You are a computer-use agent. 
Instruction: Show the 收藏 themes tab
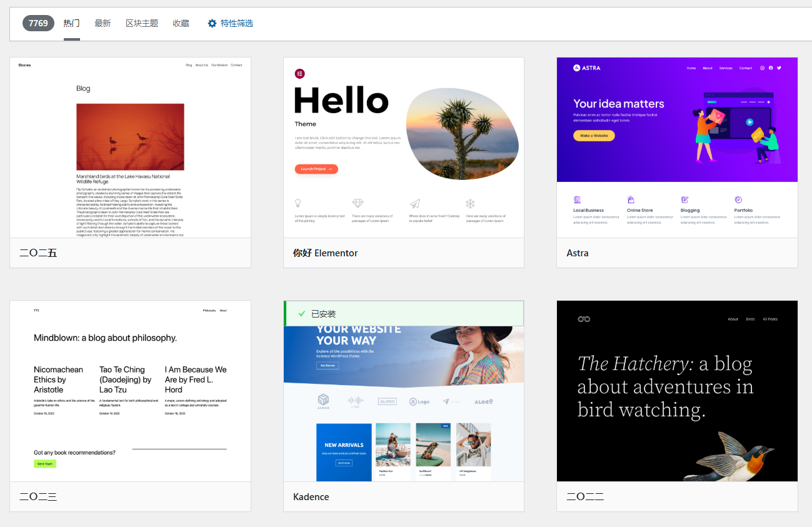coord(181,23)
